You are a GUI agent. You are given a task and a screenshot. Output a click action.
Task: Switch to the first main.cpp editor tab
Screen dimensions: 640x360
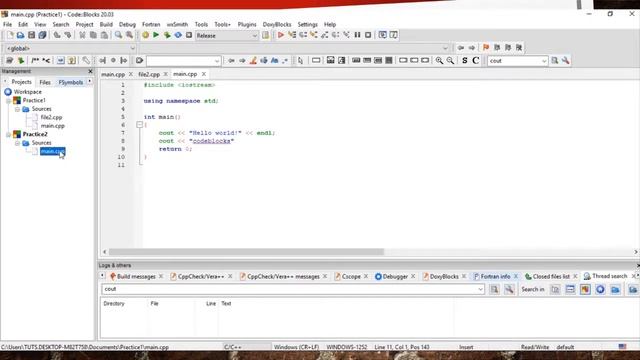(x=113, y=74)
